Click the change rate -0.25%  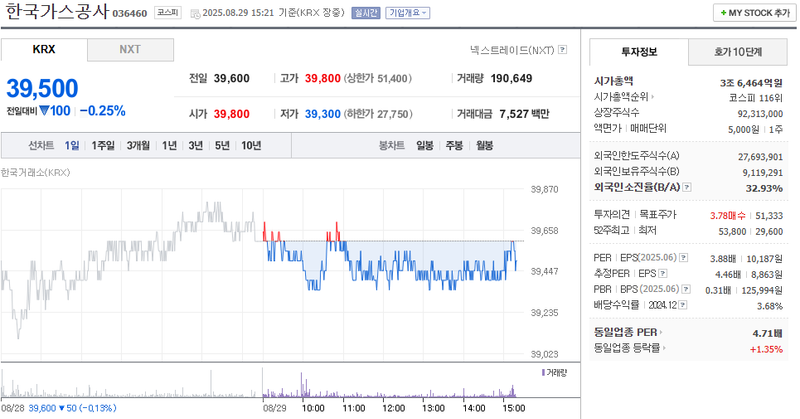point(103,111)
